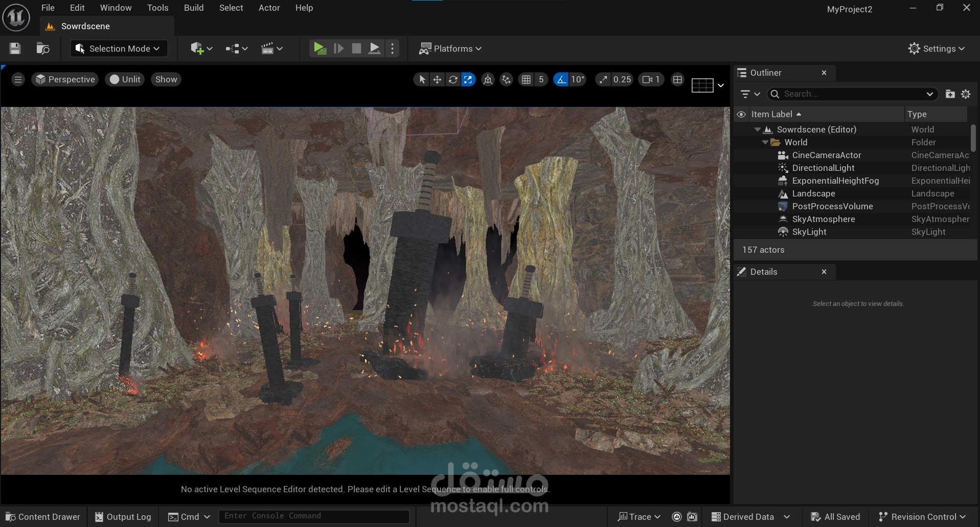
Task: Close the Outliner panel tab
Action: coord(824,73)
